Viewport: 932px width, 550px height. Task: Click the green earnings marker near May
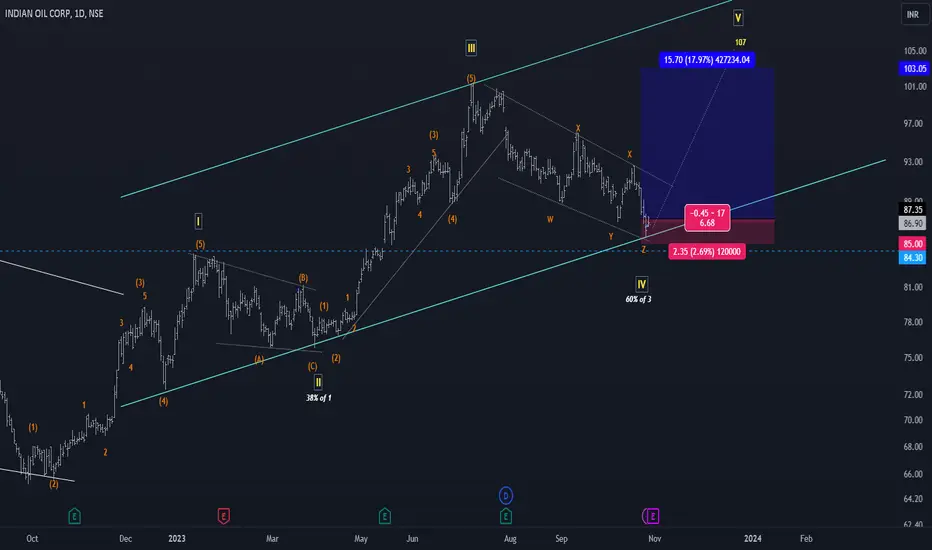(385, 516)
